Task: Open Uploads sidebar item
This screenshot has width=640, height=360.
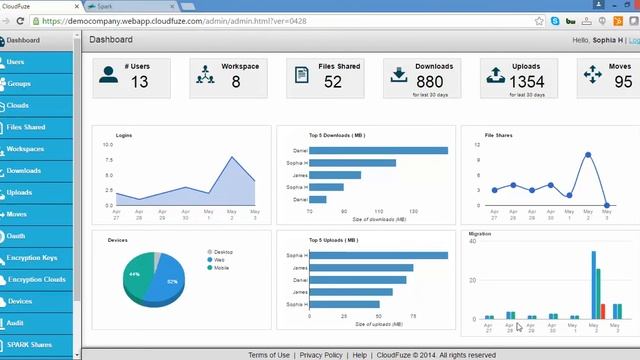Action: tap(36, 193)
